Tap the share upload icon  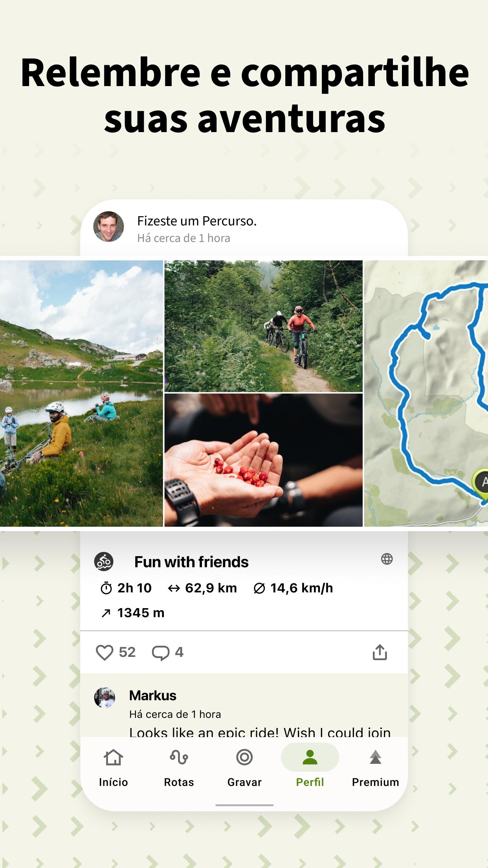(380, 652)
